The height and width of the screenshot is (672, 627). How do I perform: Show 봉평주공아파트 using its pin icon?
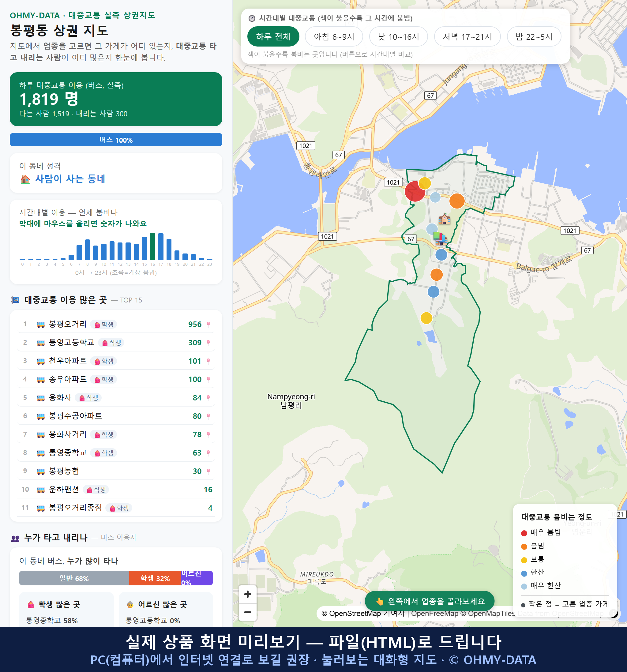tap(208, 416)
